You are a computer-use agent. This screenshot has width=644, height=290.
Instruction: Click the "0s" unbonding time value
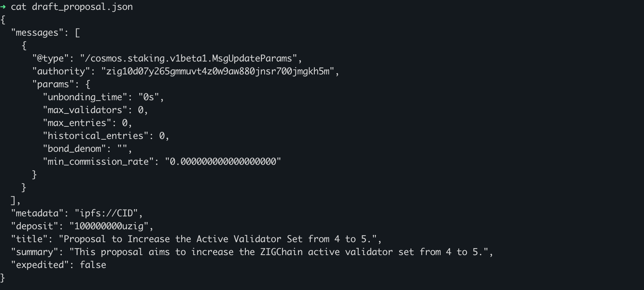[x=148, y=97]
